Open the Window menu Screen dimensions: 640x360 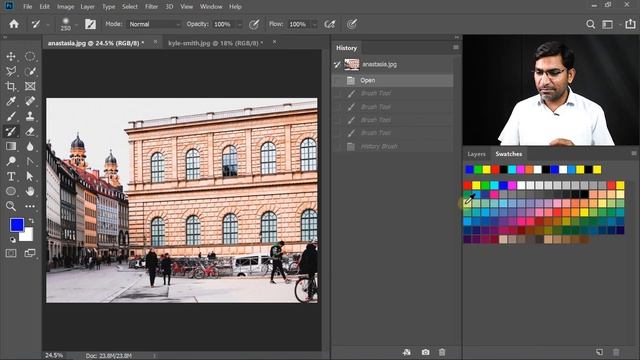coord(211,7)
